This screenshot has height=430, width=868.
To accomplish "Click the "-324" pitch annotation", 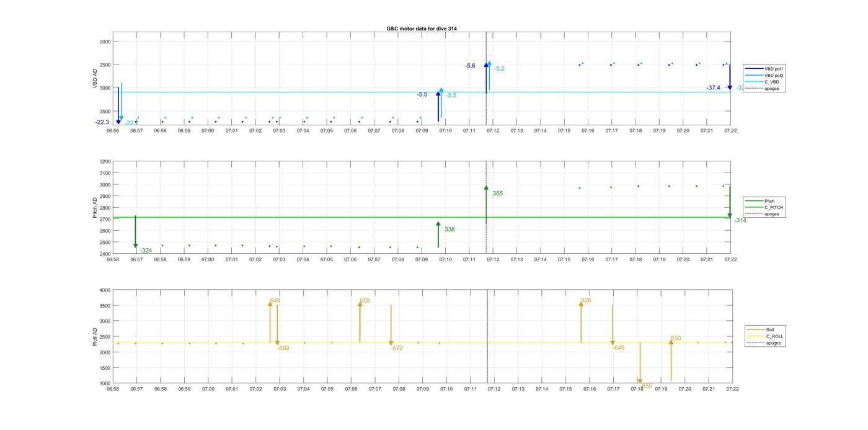I will tap(146, 251).
